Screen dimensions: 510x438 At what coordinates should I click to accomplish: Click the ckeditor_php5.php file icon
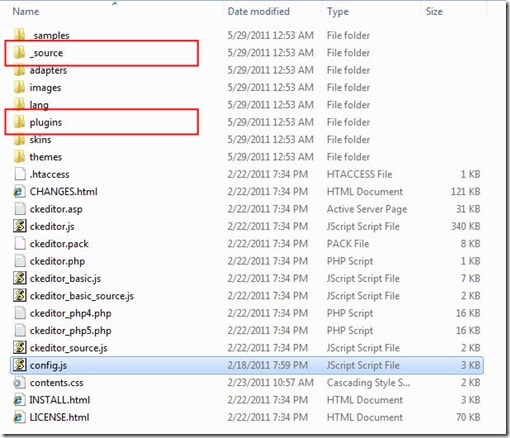pos(20,330)
